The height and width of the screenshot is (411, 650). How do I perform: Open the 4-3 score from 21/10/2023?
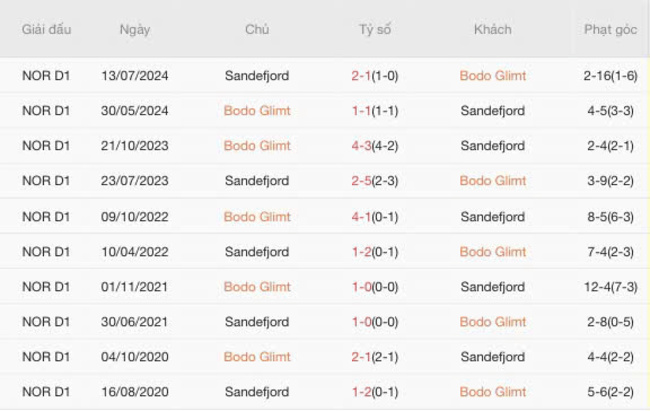[x=361, y=146]
